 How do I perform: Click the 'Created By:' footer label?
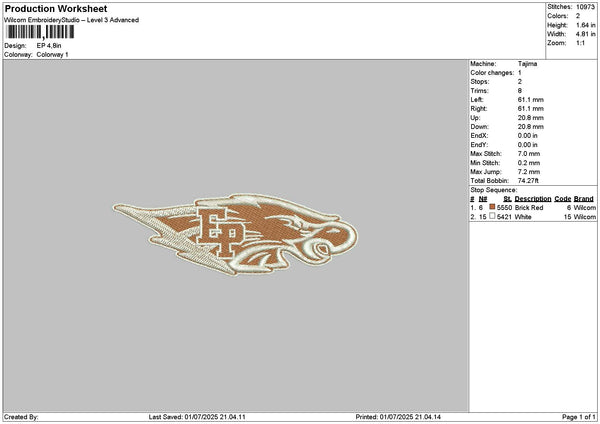pos(21,417)
